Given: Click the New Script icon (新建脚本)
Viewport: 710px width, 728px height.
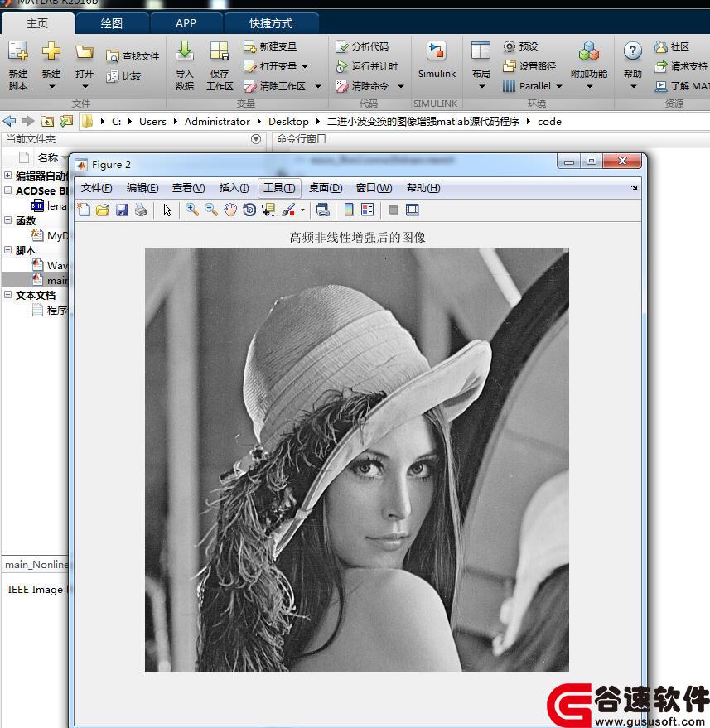Looking at the screenshot, I should [18, 51].
